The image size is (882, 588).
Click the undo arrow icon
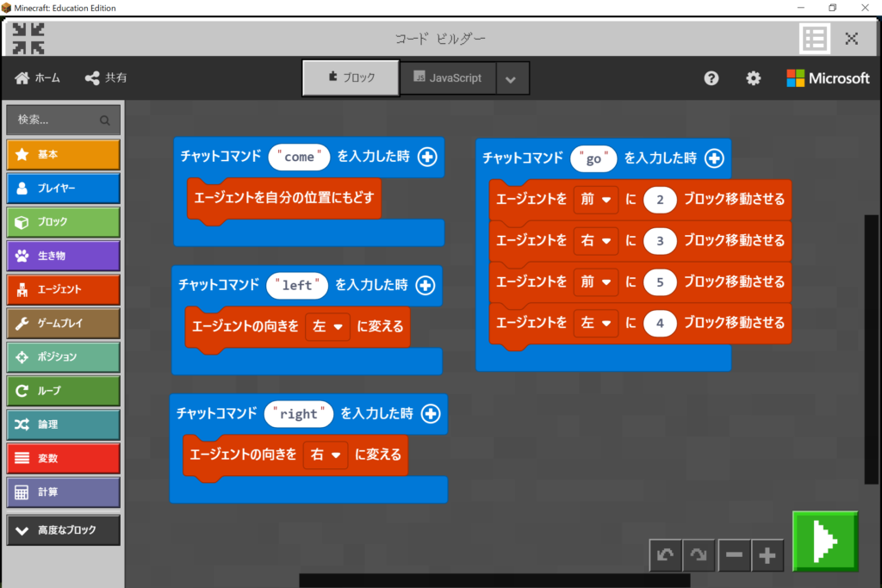665,556
